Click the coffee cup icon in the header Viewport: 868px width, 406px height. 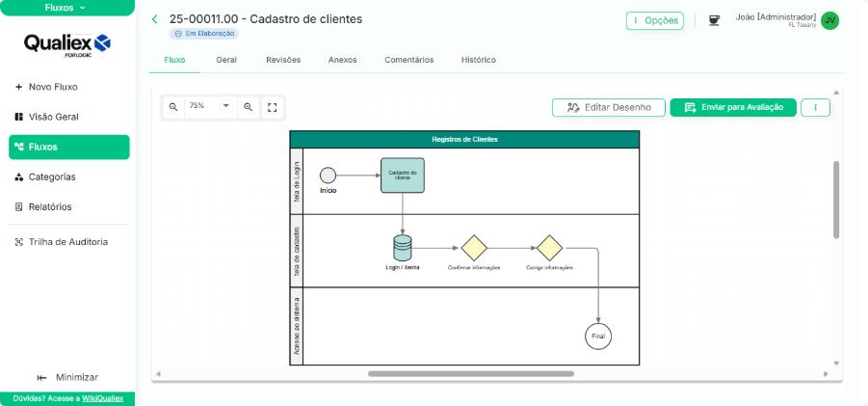coord(714,20)
